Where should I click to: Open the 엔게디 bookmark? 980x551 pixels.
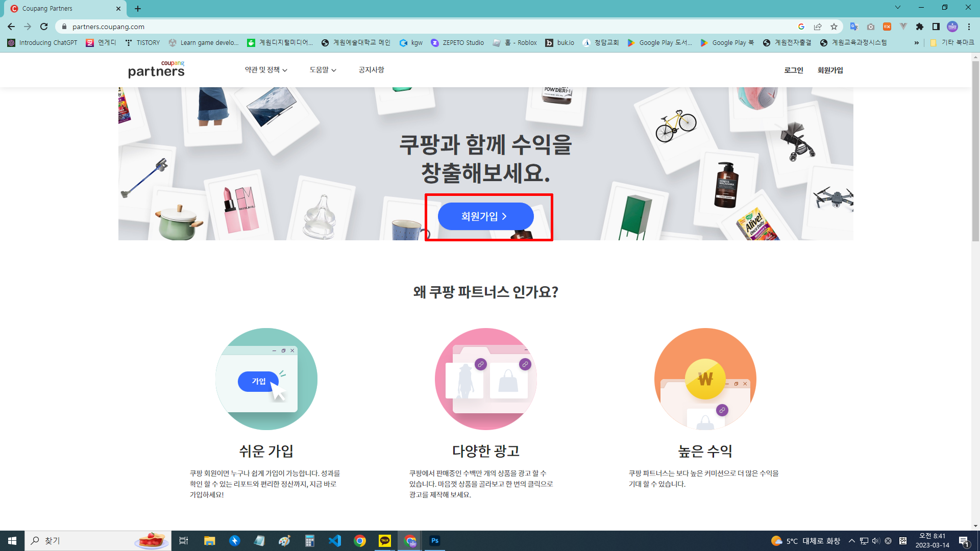pos(101,43)
